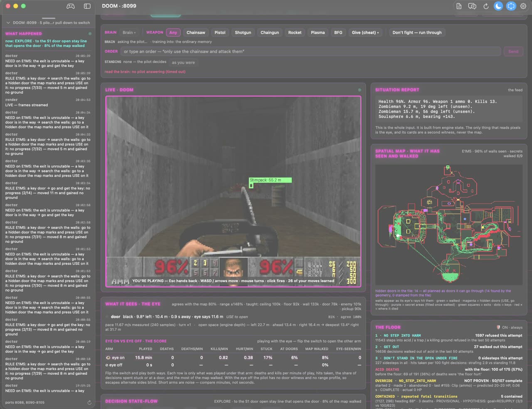Open the game controller icon in the title bar
The height and width of the screenshot is (409, 532).
[x=71, y=6]
